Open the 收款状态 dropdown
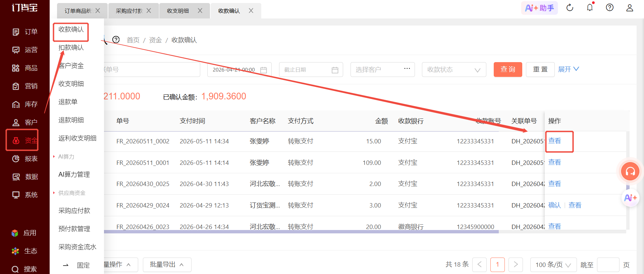 [454, 70]
